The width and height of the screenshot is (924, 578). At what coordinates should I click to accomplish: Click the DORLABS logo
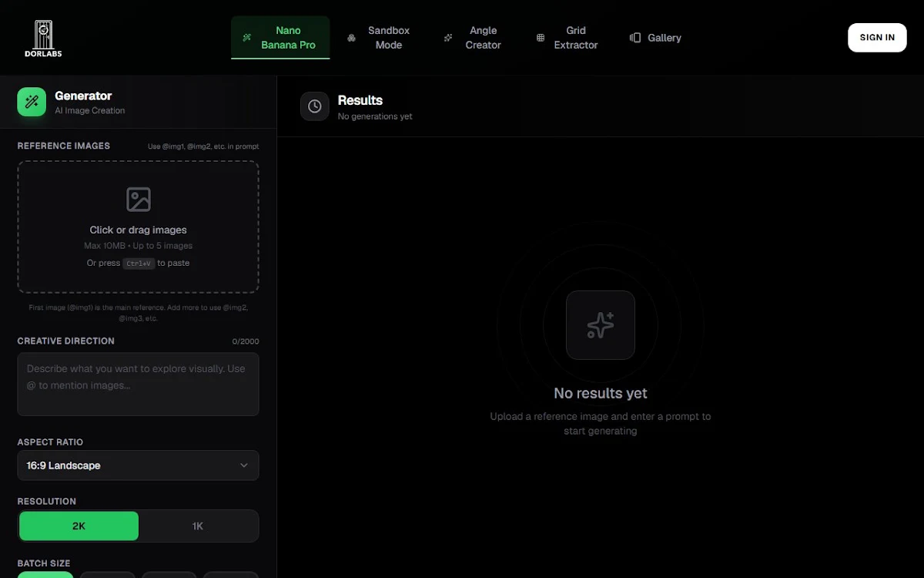(x=43, y=38)
